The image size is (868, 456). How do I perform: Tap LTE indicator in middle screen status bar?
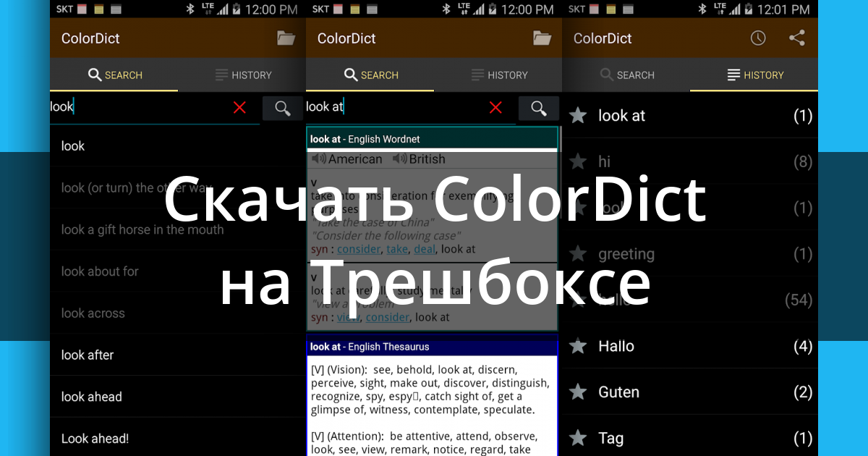[464, 9]
